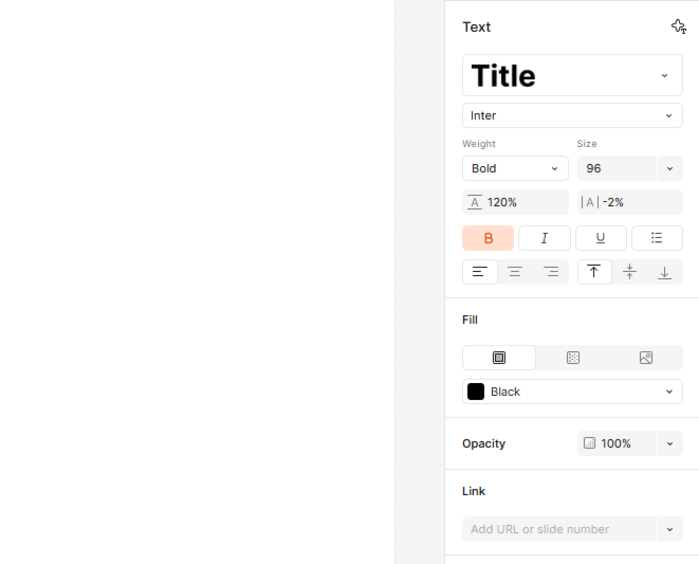Select the solid fill tab
Viewport: 699px width, 564px height.
click(x=499, y=358)
